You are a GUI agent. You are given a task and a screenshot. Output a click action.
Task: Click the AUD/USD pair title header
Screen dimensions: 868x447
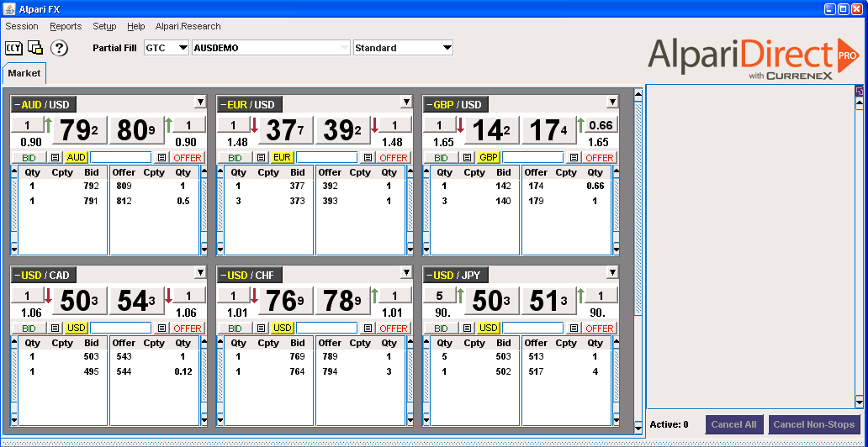click(x=44, y=104)
